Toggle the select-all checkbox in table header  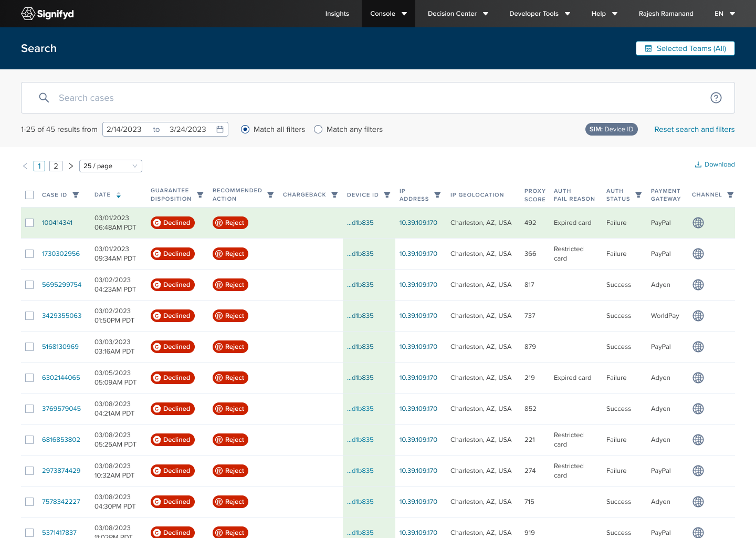click(29, 195)
